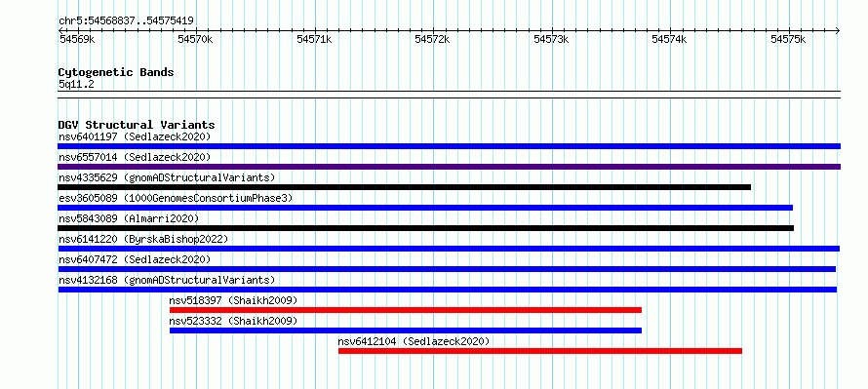The height and width of the screenshot is (389, 868).
Task: Click the 54573k ruler tick label
Action: tap(551, 39)
